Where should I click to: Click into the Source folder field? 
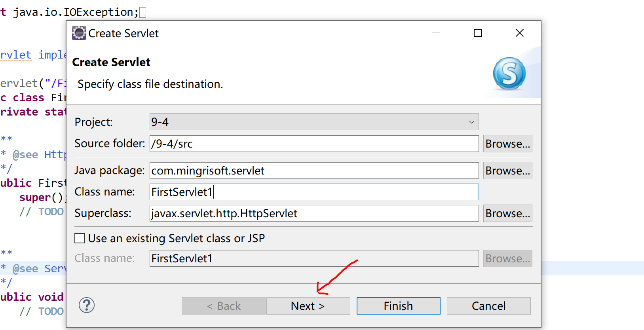[314, 144]
